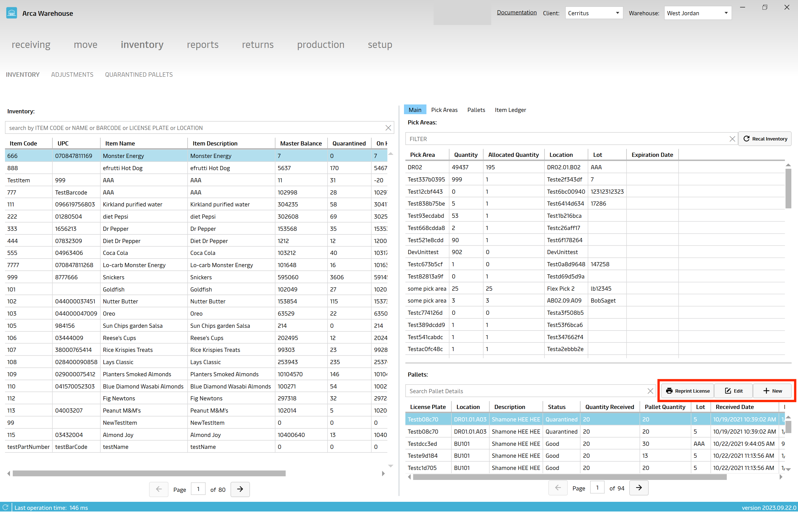Select the Flex Pick 2 location row

(595, 288)
